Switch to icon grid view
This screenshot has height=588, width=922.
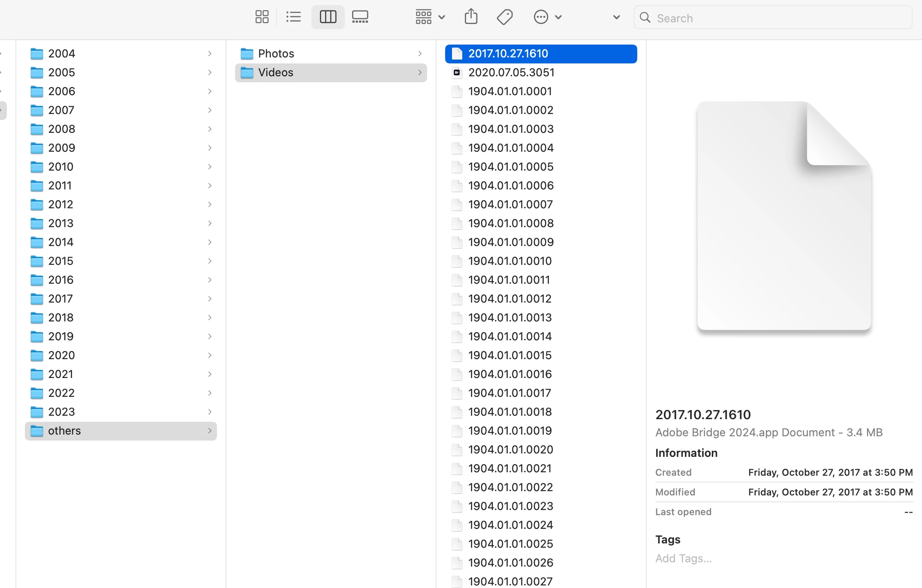coord(262,17)
